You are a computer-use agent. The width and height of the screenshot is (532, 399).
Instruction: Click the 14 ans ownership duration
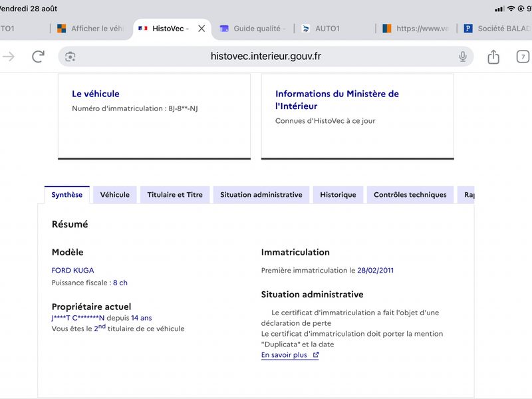point(142,318)
